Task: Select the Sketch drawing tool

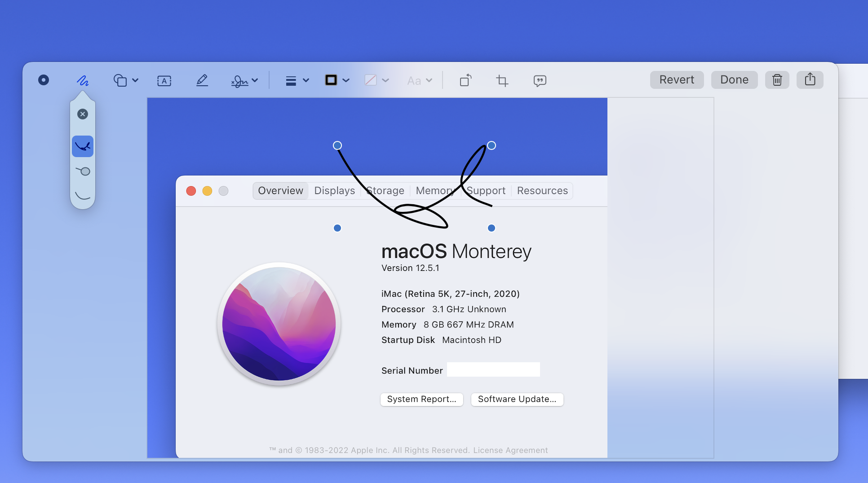Action: point(83,80)
